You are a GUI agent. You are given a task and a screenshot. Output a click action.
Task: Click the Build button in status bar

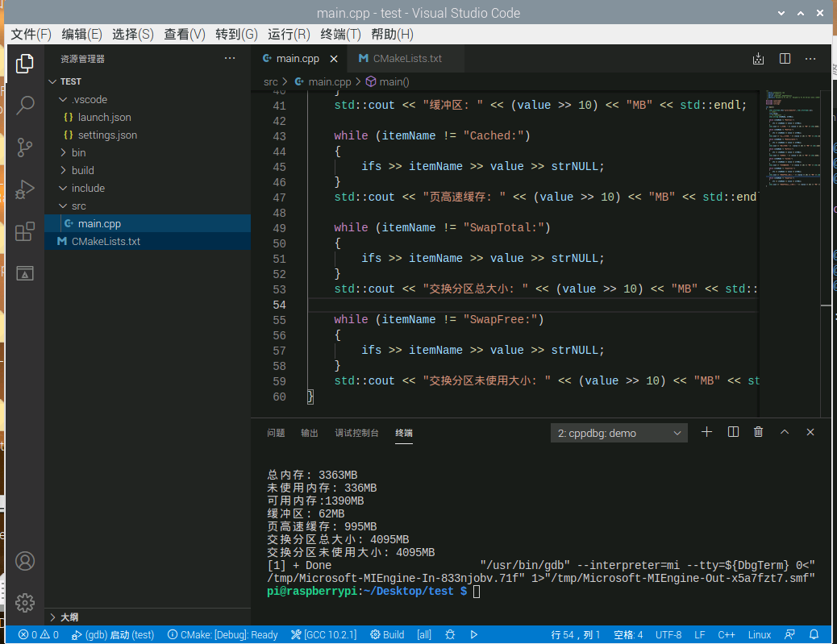click(387, 635)
